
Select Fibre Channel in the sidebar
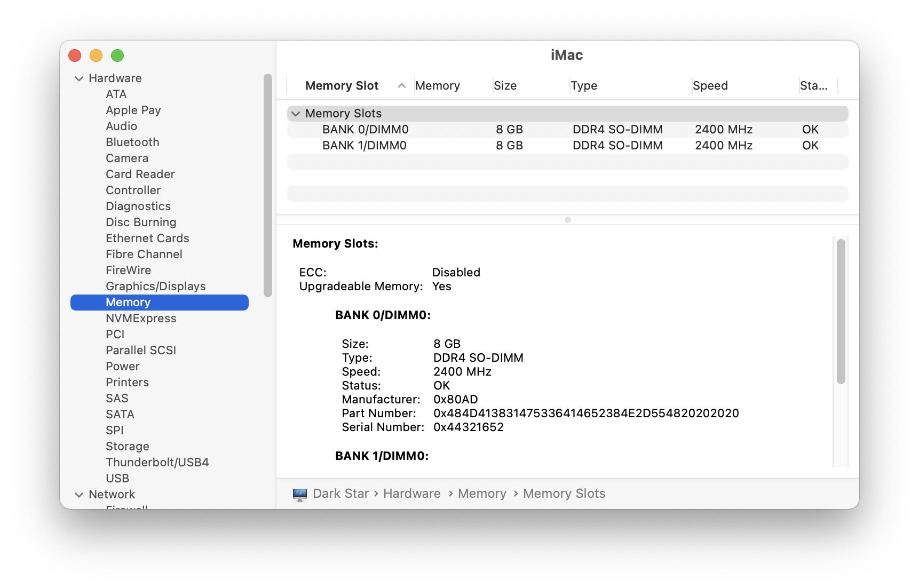(144, 255)
